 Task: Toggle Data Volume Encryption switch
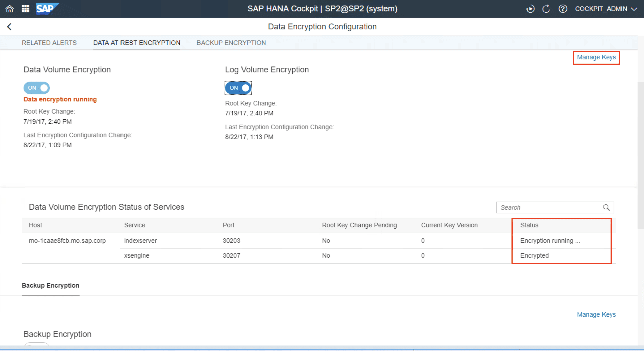(x=37, y=88)
